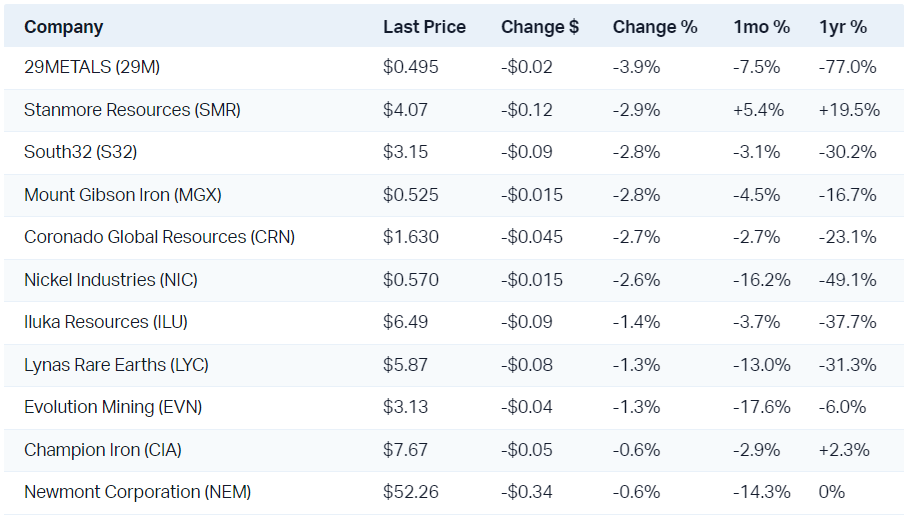
Task: Click Newmont's $52.26 last price cell
Action: click(x=410, y=492)
